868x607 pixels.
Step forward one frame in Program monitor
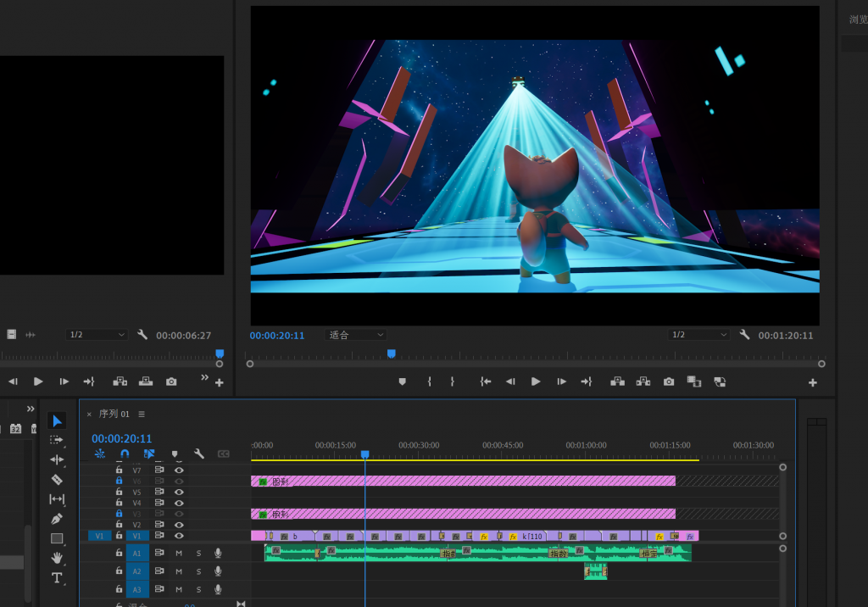tap(561, 381)
